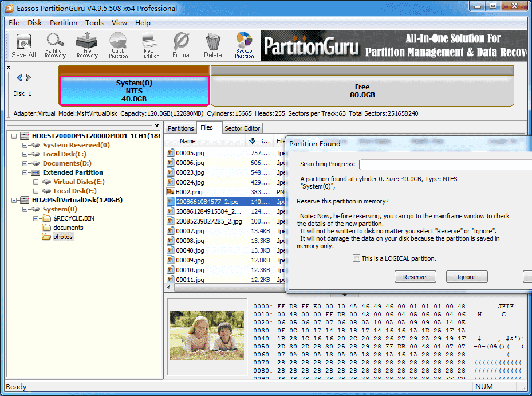Viewport: 532px width, 396px height.
Task: Expand the Local Disk(F:) node
Action: pyautogui.click(x=36, y=191)
